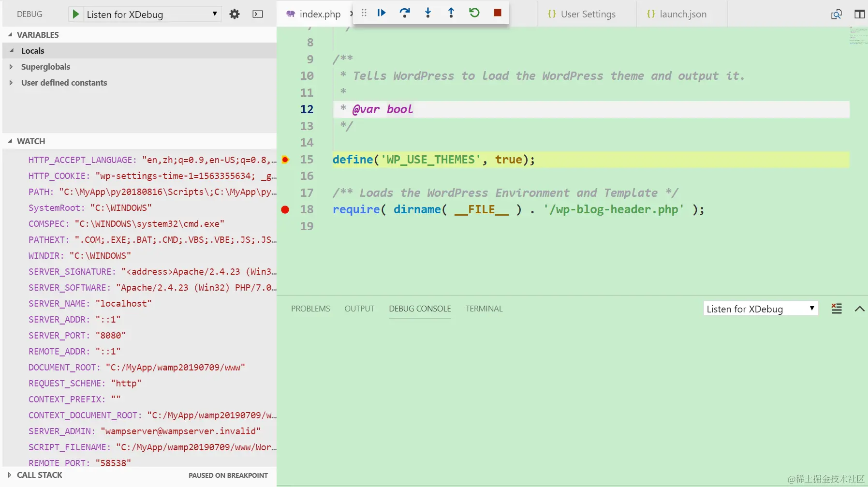Step into the function call
This screenshot has width=868, height=487.
[428, 13]
